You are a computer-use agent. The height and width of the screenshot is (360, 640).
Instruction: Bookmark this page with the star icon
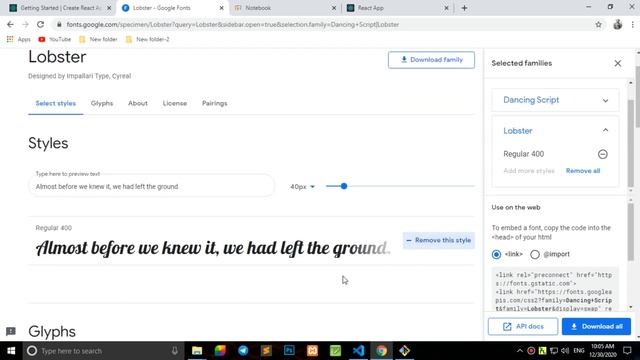pyautogui.click(x=598, y=24)
